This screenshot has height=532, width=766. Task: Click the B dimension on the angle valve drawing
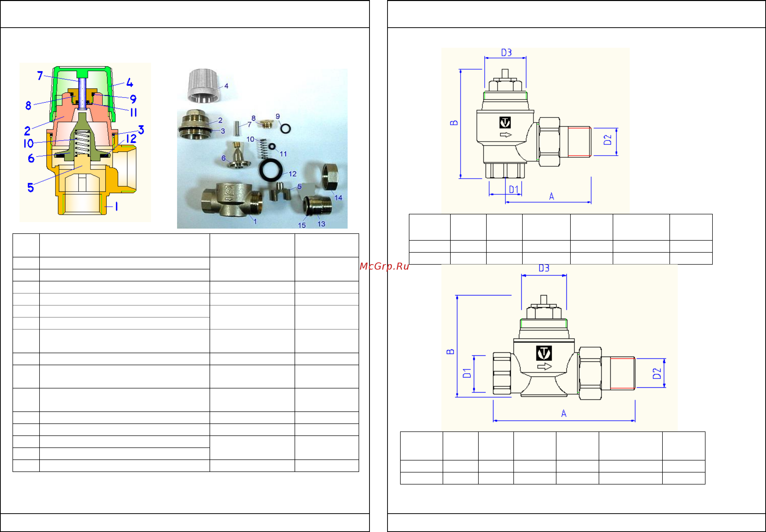pos(454,123)
